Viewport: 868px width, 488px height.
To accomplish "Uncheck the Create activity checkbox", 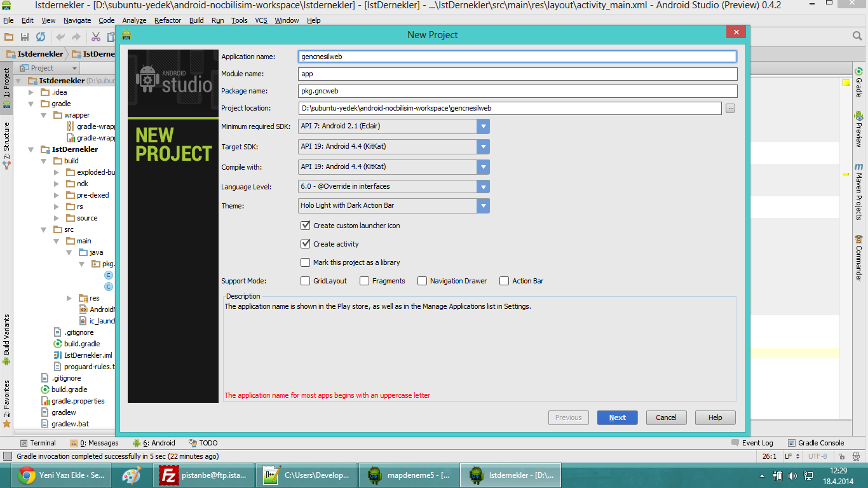I will tap(306, 244).
